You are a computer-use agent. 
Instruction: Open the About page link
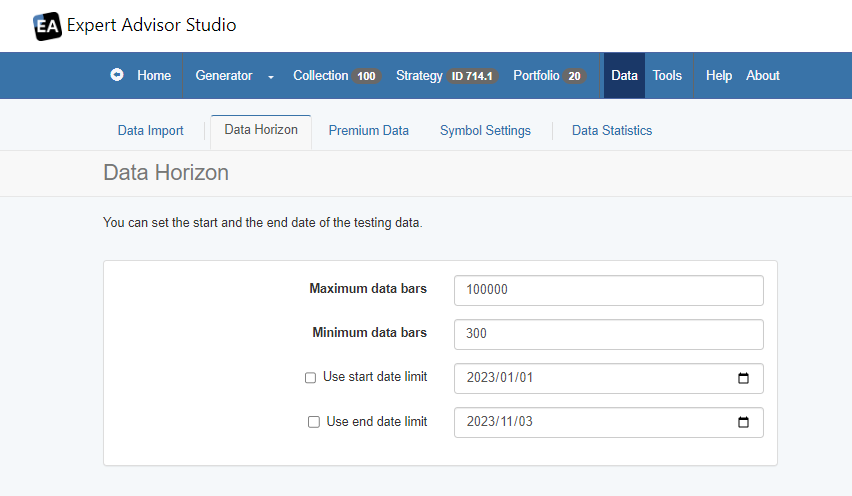coord(762,75)
